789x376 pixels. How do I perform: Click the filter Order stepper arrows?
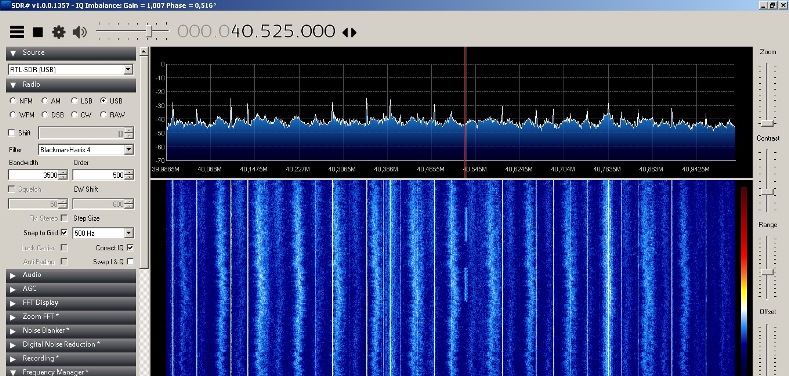(129, 175)
